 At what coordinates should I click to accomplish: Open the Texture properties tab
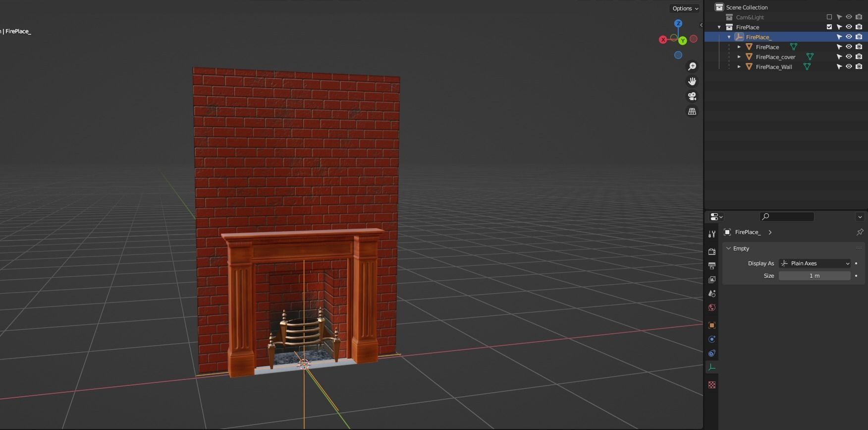(x=712, y=385)
